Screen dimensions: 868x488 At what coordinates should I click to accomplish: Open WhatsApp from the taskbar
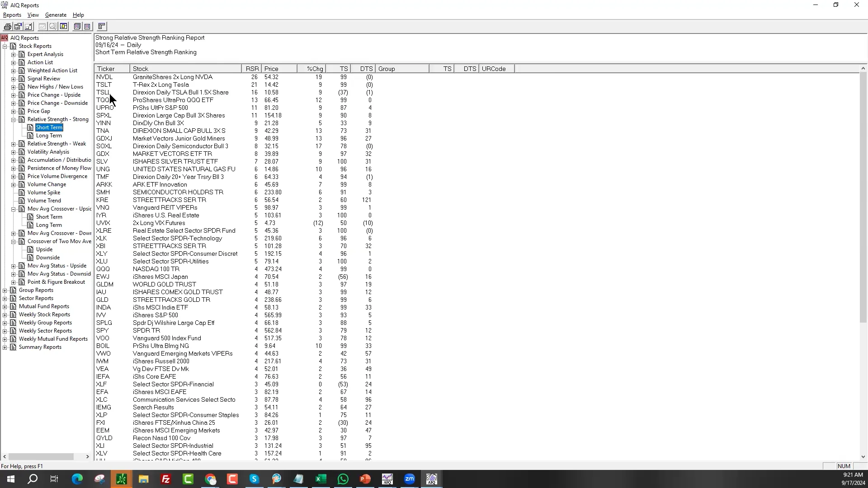coord(343,479)
